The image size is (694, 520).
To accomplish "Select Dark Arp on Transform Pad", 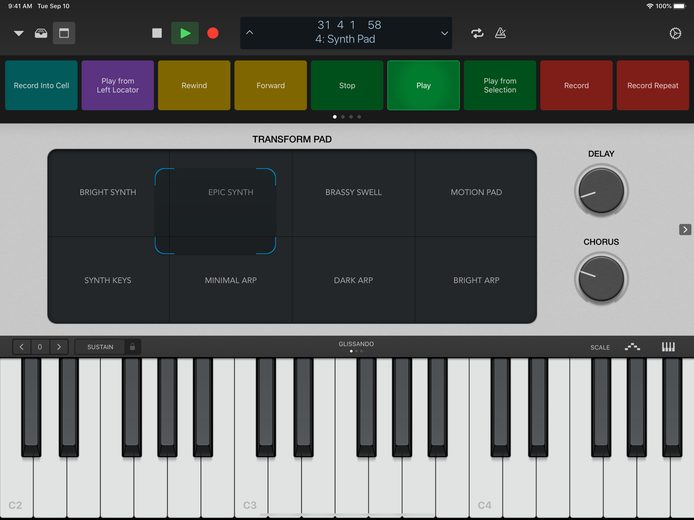I will pyautogui.click(x=353, y=280).
